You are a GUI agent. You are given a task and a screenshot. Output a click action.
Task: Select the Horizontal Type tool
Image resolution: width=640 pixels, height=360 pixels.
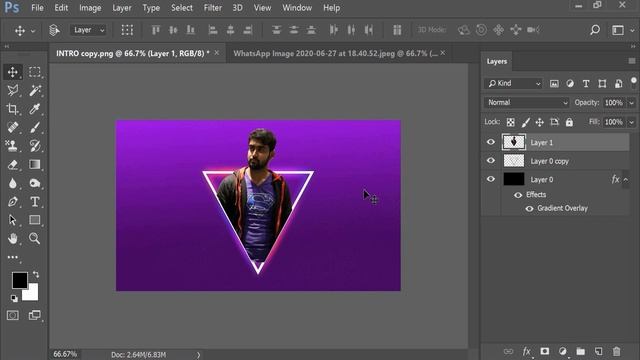pyautogui.click(x=35, y=202)
